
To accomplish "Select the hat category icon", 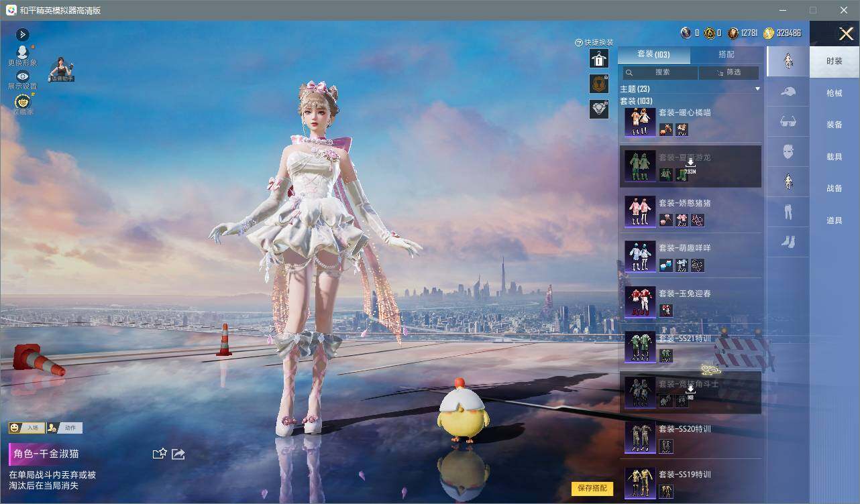I will (x=788, y=91).
